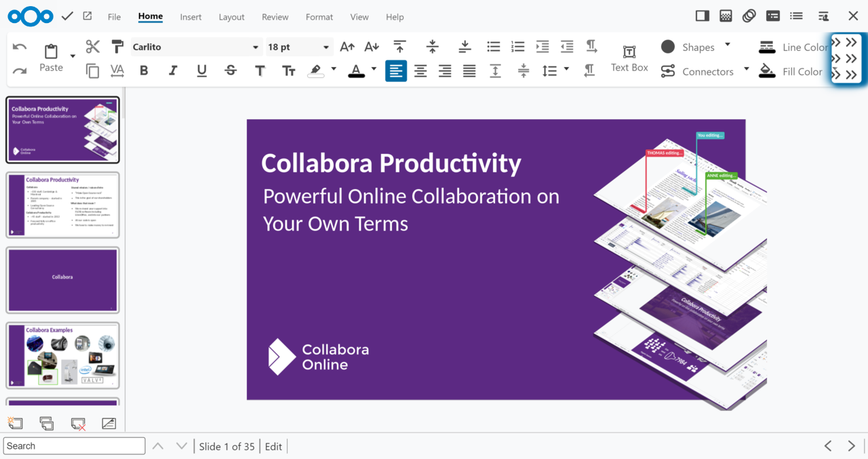
Task: Toggle center text alignment
Action: point(420,71)
